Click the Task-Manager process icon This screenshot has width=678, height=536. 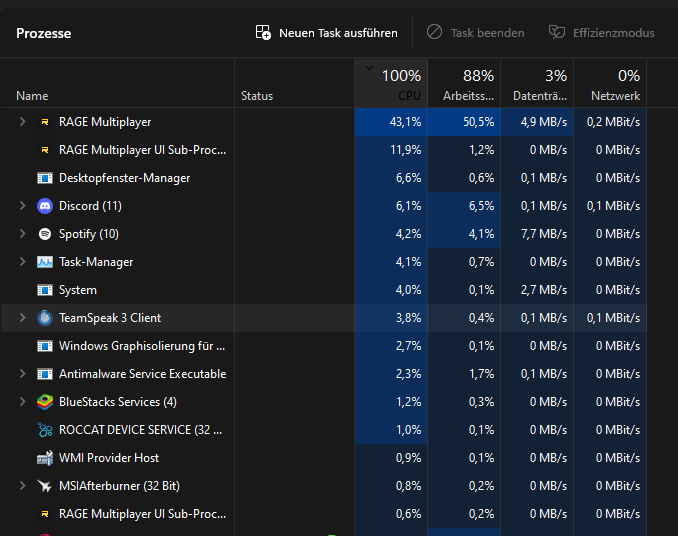click(x=45, y=262)
